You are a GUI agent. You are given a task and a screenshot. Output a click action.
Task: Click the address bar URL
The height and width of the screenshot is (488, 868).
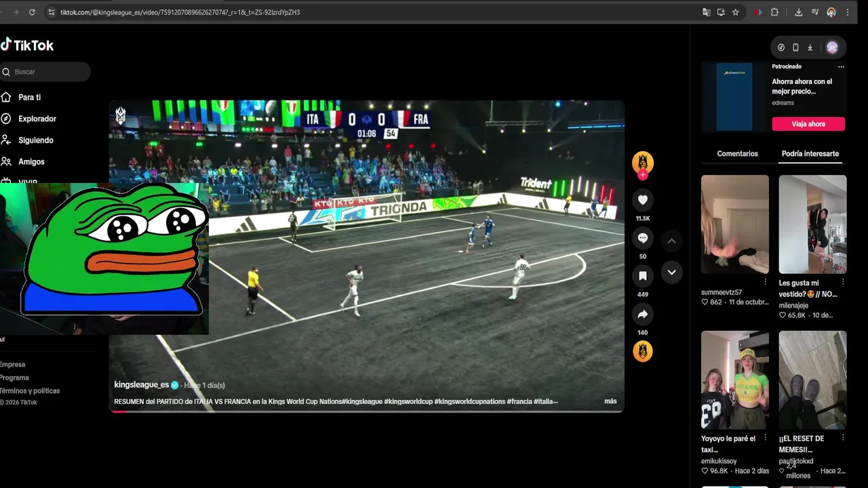pos(180,12)
